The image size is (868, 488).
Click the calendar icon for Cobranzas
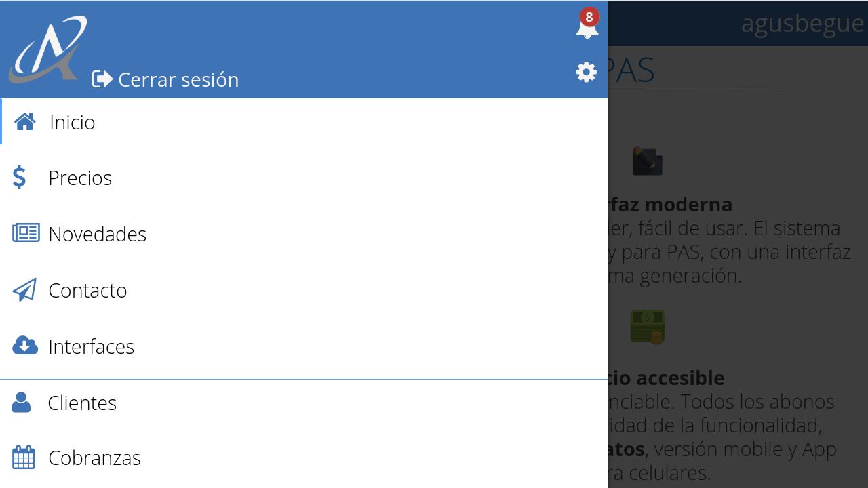coord(24,457)
